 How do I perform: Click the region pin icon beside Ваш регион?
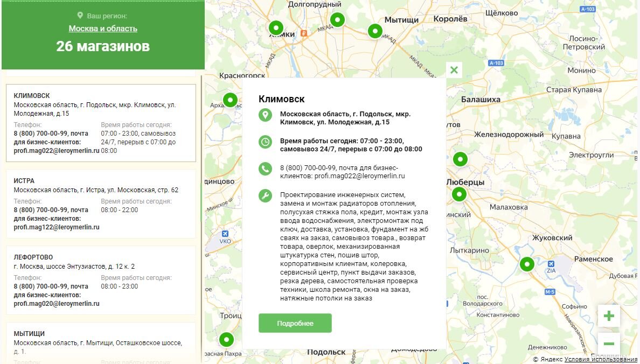[80, 16]
